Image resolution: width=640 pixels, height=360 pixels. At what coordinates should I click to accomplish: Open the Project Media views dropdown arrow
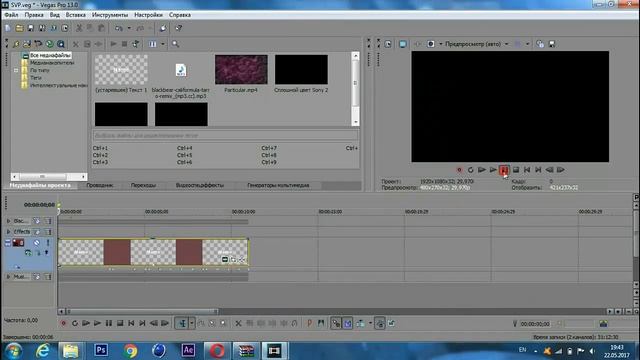162,44
